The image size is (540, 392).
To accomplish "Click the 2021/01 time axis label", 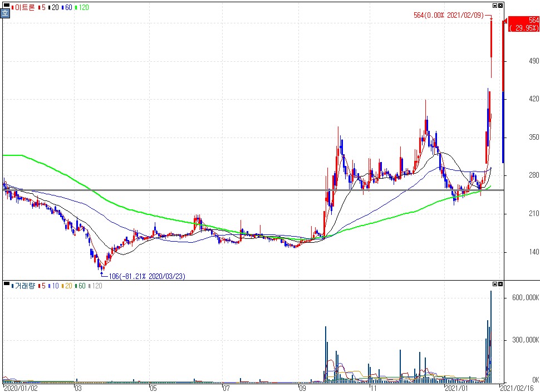I will tap(456, 388).
